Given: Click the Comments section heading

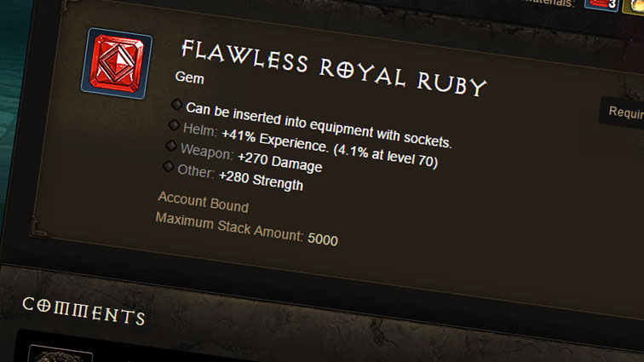Looking at the screenshot, I should coord(83,311).
